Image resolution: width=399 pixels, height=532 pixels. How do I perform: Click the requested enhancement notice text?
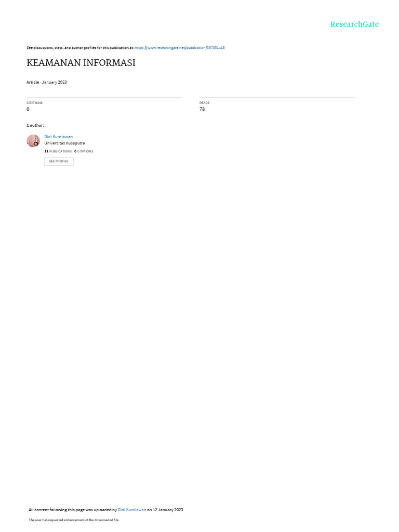[x=74, y=520]
